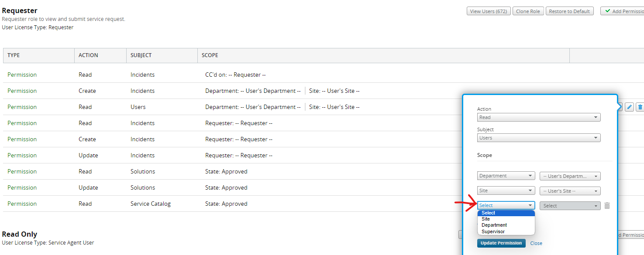Open the User's Site value dropdown
The height and width of the screenshot is (255, 644).
tap(570, 191)
